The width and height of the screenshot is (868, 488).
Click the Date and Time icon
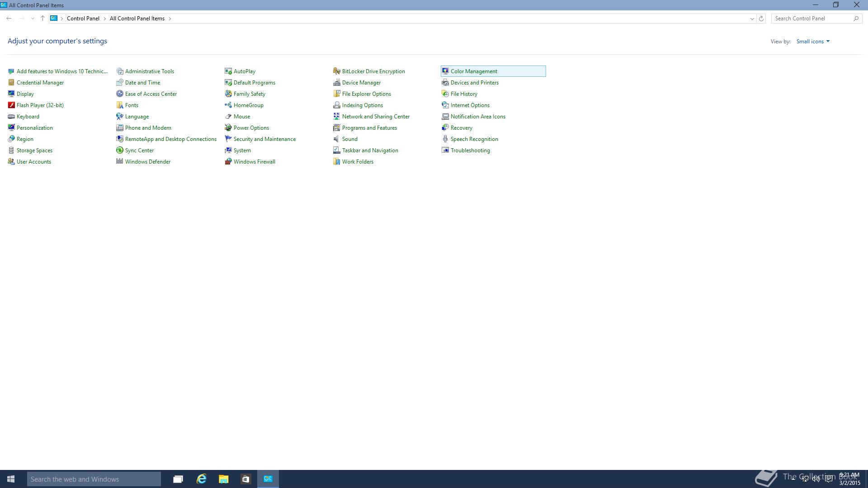pos(120,83)
